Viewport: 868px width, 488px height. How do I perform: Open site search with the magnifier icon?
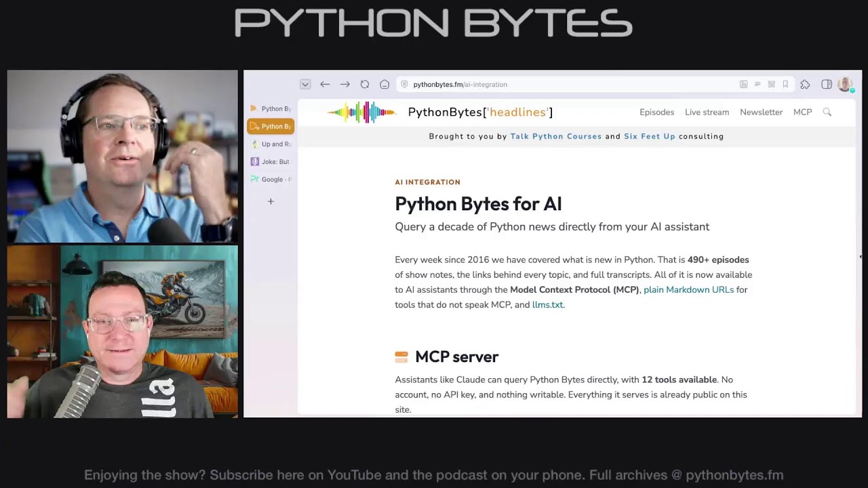[x=827, y=112]
